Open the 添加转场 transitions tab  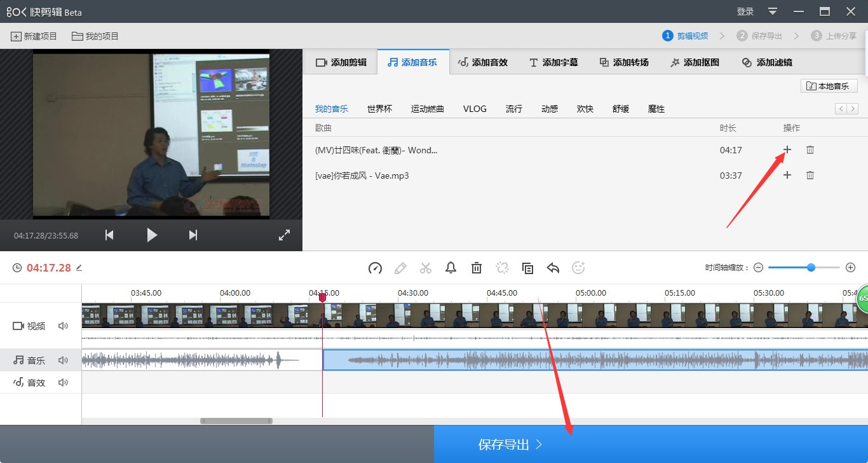point(623,62)
